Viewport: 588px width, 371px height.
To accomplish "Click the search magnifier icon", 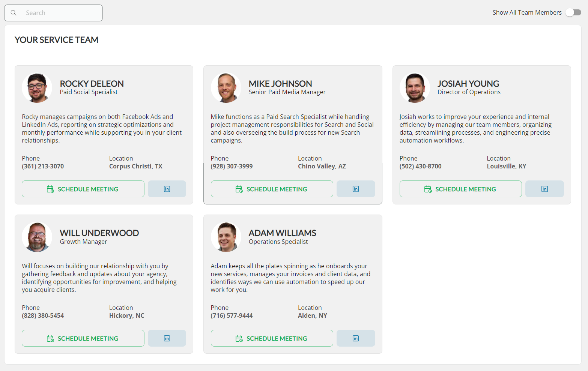I will pos(14,13).
